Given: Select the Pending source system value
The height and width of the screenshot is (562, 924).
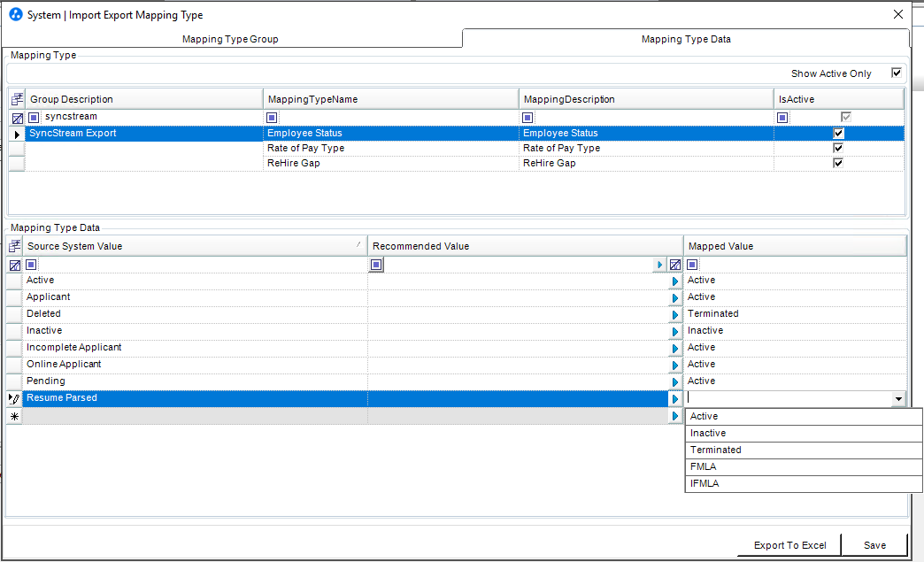Looking at the screenshot, I should [x=195, y=381].
